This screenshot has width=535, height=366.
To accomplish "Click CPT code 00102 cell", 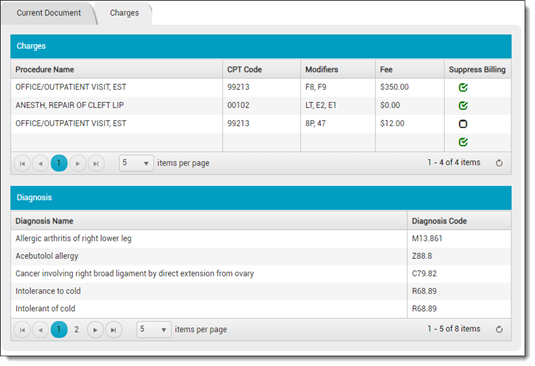I will point(261,105).
